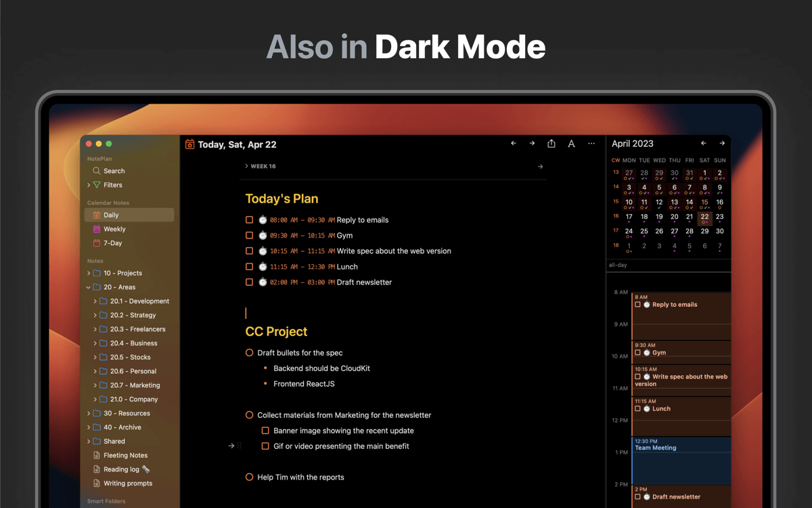Screen dimensions: 812x508
Task: Open the text formatting 'A' icon
Action: click(x=571, y=144)
